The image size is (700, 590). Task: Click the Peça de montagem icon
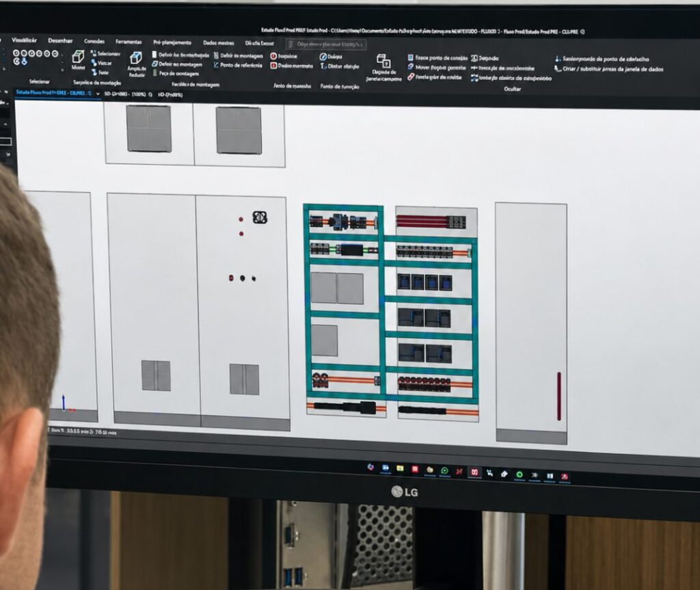(x=155, y=73)
